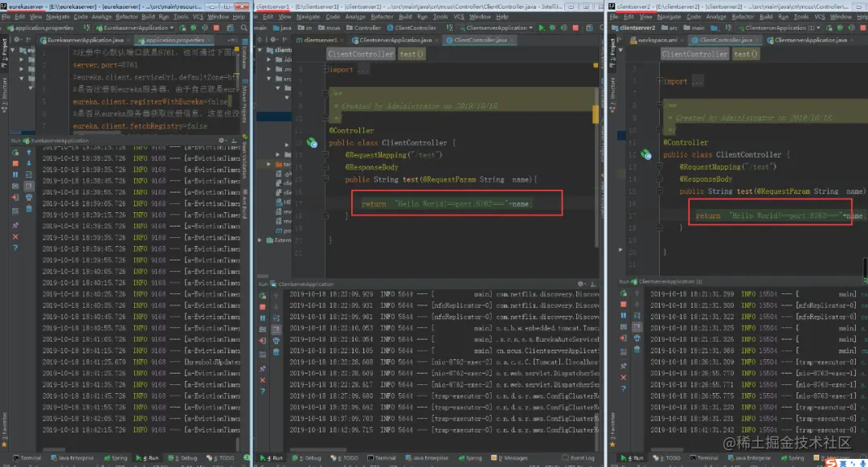The image size is (868, 467).
Task: Click the search magnifier in the eurekaserver toolbar
Action: point(244,27)
